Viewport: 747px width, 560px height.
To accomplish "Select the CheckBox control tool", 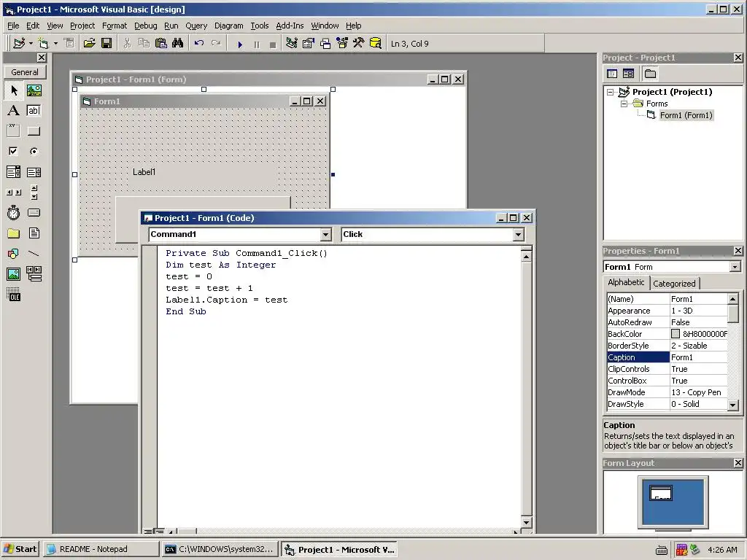I will click(x=13, y=152).
